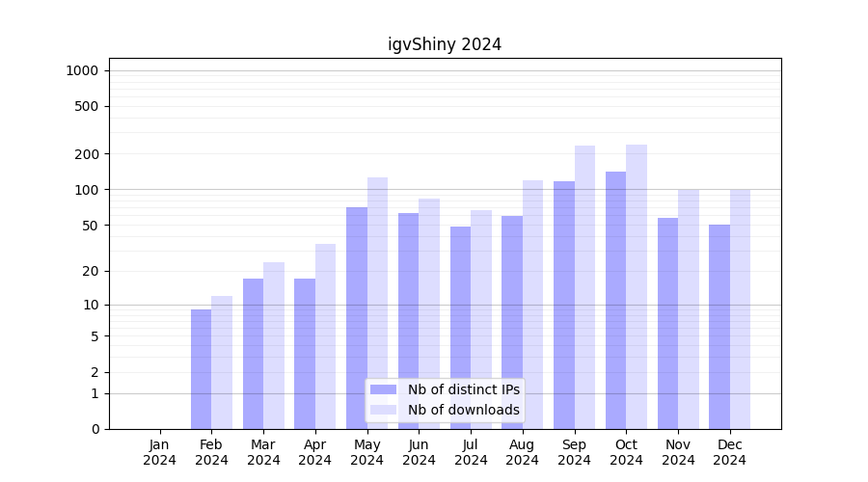Select the 'Nb of distinct IPs' legend label
The height and width of the screenshot is (482, 868).
tap(463, 389)
